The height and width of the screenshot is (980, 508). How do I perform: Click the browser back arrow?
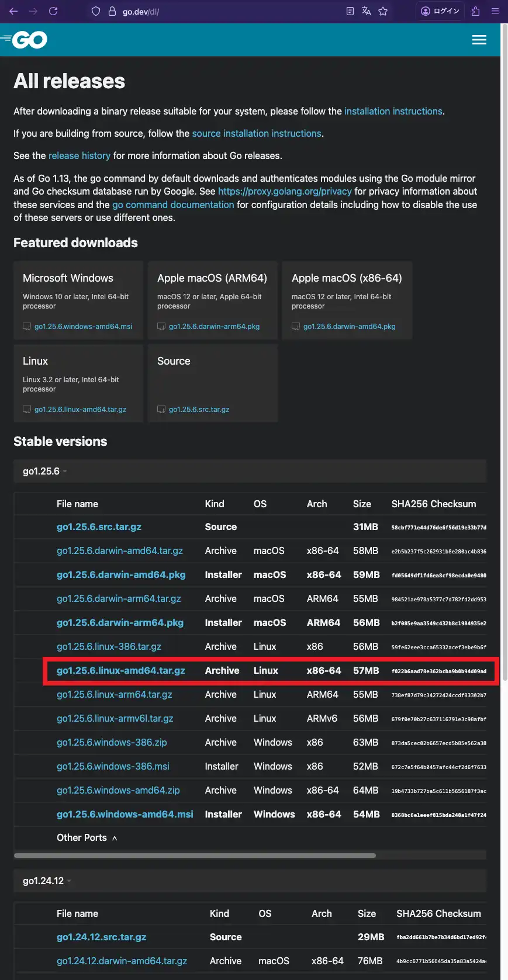(x=13, y=11)
